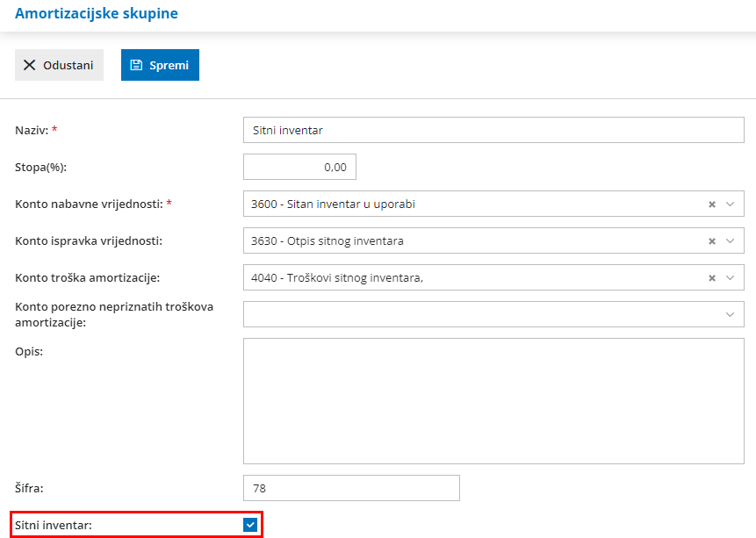The height and width of the screenshot is (538, 756).
Task: Click the Amortizacijske skupine page heading
Action: click(97, 13)
